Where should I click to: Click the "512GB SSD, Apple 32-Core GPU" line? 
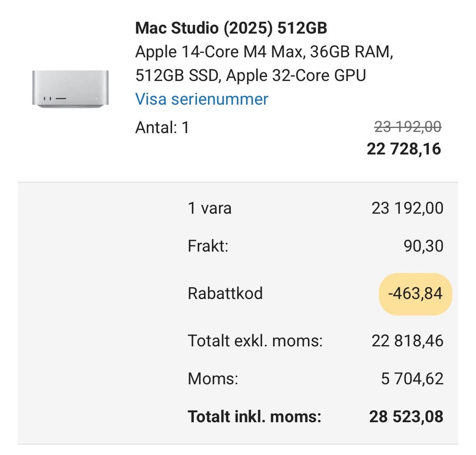pos(250,75)
